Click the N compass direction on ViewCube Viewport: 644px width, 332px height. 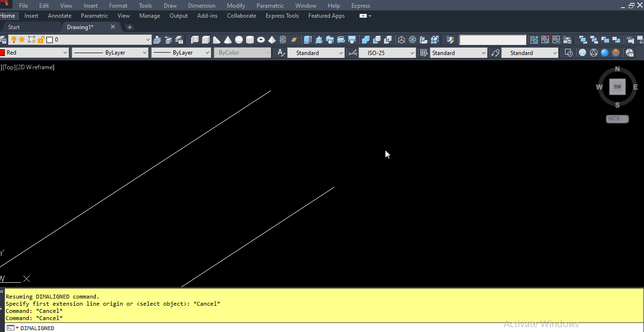[617, 69]
